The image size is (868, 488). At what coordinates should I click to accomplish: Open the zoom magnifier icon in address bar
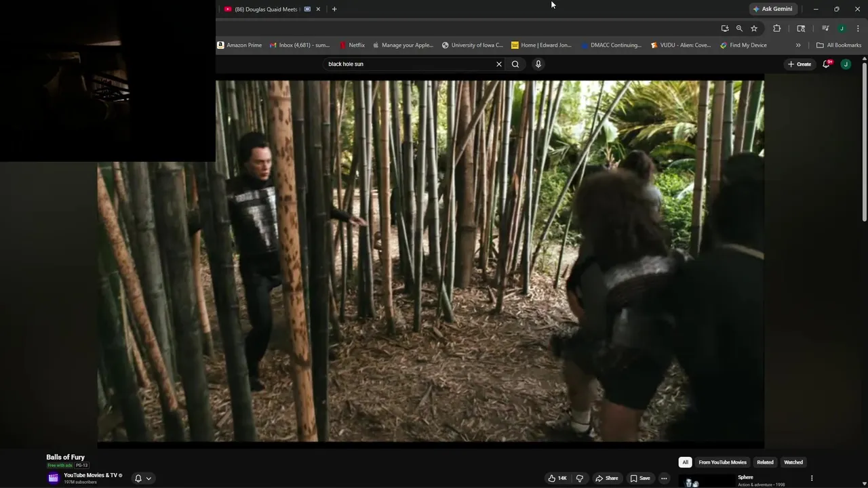(x=739, y=28)
